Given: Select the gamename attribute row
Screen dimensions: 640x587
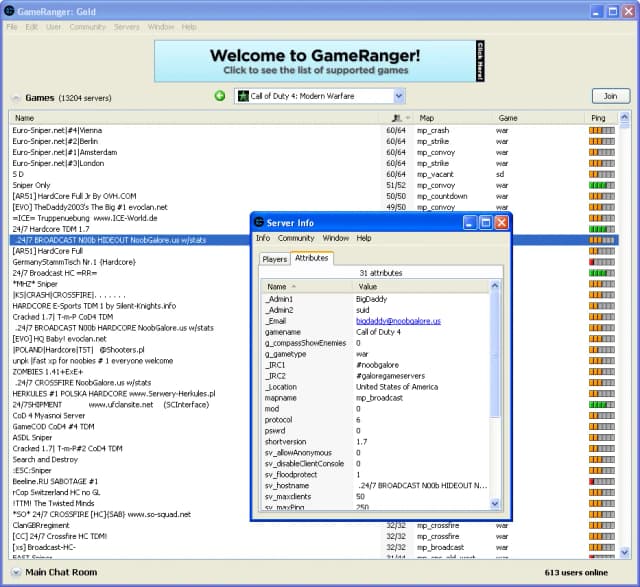Looking at the screenshot, I should click(375, 332).
